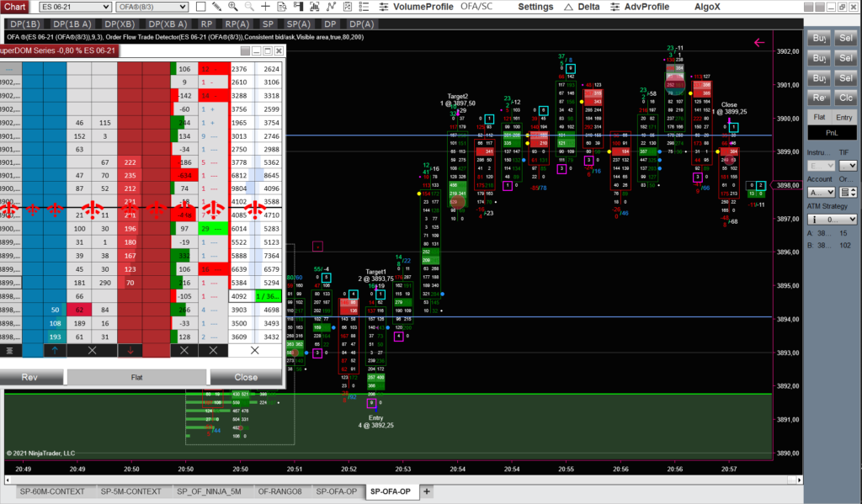862x504 pixels.
Task: Click the SuperDOM center-price lines icon
Action: pyautogui.click(x=9, y=350)
